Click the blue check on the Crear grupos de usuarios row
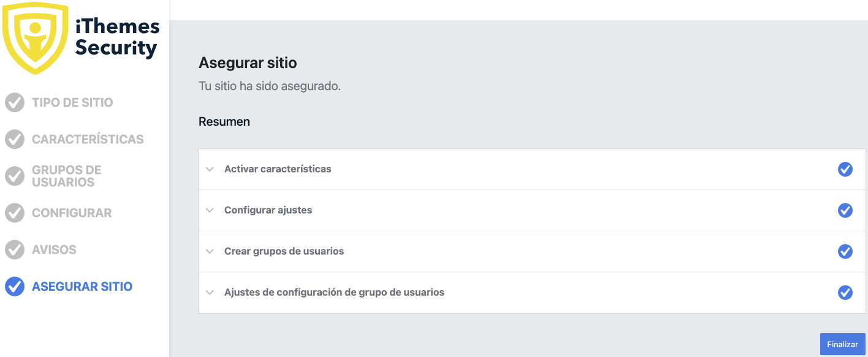The image size is (868, 357). 845,251
